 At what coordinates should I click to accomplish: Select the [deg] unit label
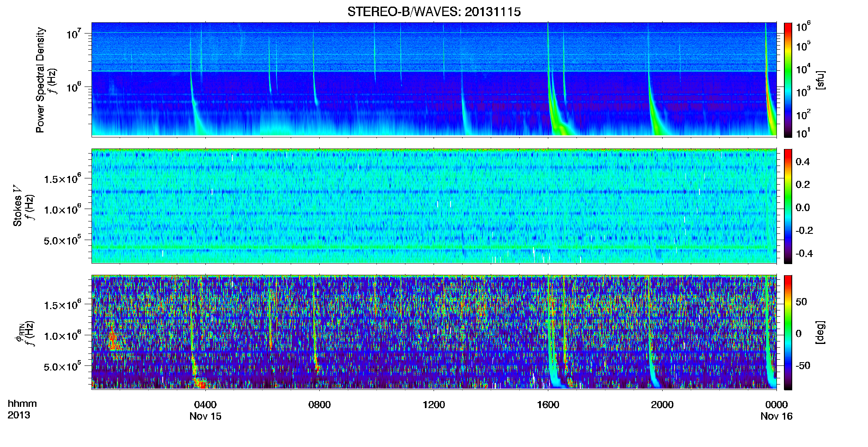820,332
